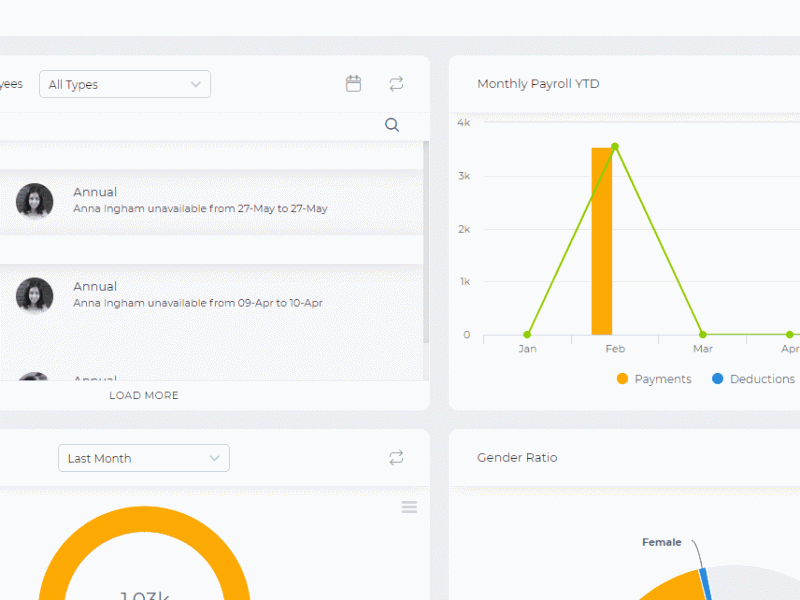Click Anna Ingham avatar for 09-Apr leave

coord(35,295)
